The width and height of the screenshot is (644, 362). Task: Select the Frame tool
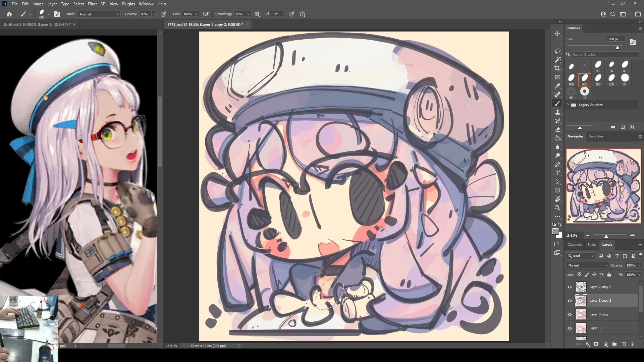[x=557, y=77]
